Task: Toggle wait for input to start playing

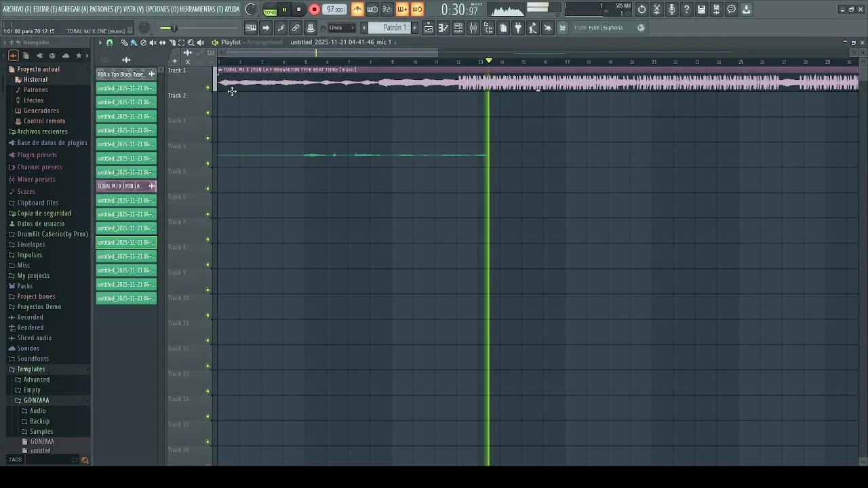Action: tap(372, 9)
